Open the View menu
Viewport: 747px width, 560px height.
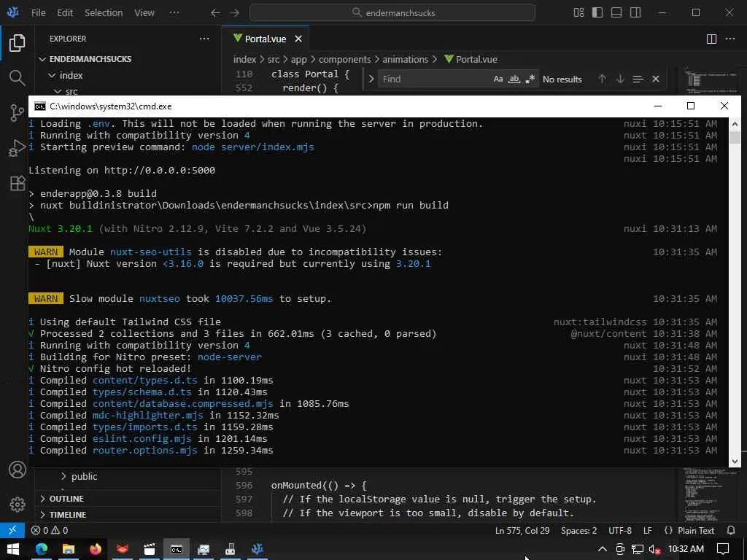[x=144, y=13]
